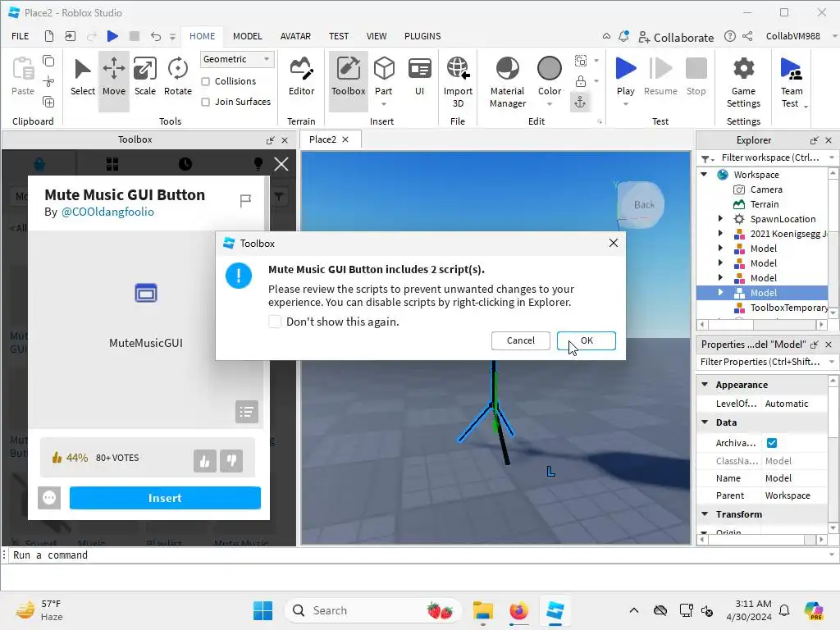Click OK in the Toolbox dialog
The width and height of the screenshot is (840, 630).
pos(586,340)
